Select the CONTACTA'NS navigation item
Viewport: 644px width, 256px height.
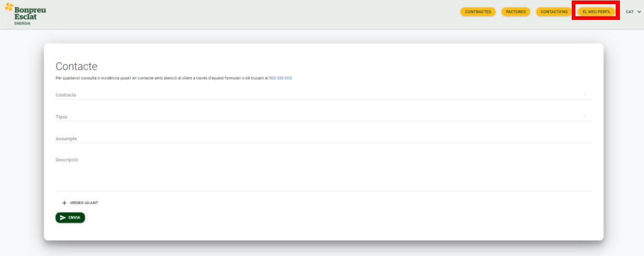point(554,12)
